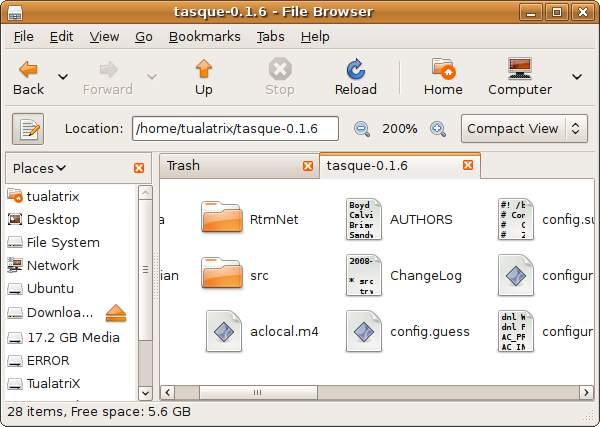The image size is (600, 427).
Task: Toggle text-based location entry button
Action: click(x=29, y=129)
